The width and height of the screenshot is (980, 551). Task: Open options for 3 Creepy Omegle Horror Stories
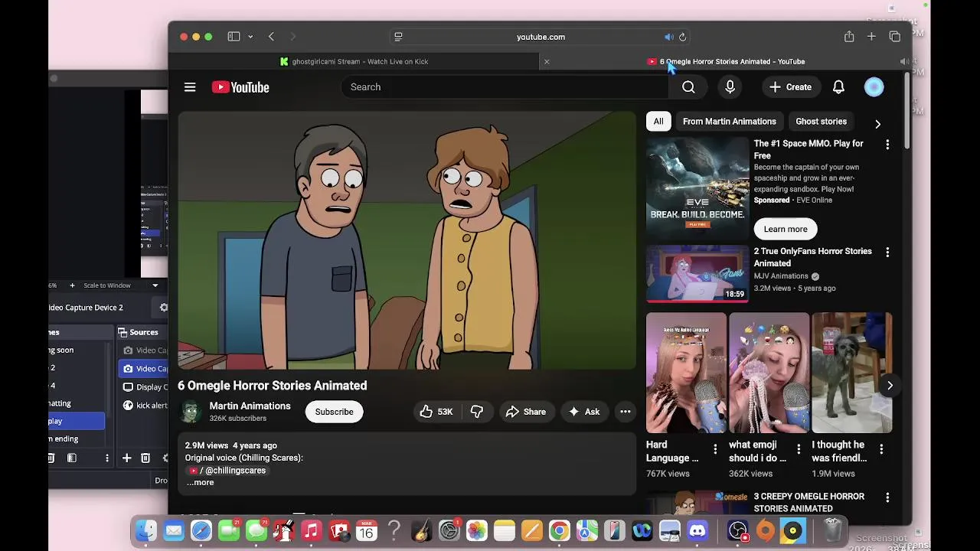pyautogui.click(x=887, y=497)
